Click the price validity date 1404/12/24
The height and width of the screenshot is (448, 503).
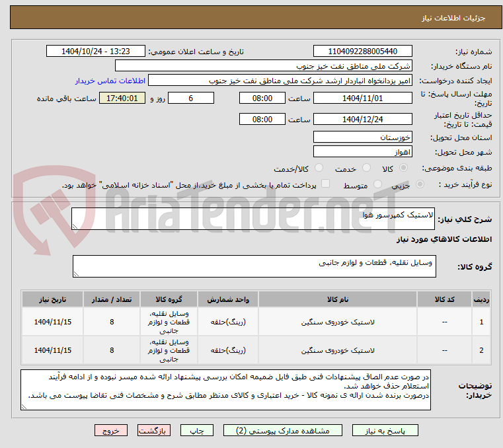pyautogui.click(x=362, y=119)
